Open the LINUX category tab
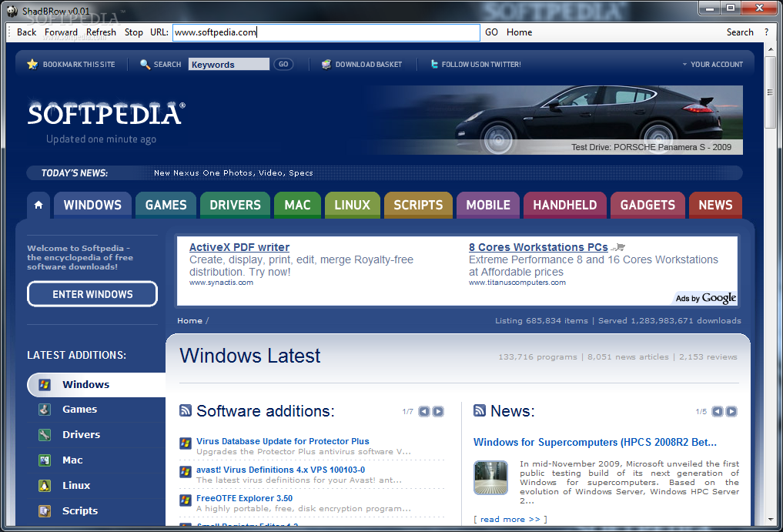The image size is (783, 532). pos(353,205)
